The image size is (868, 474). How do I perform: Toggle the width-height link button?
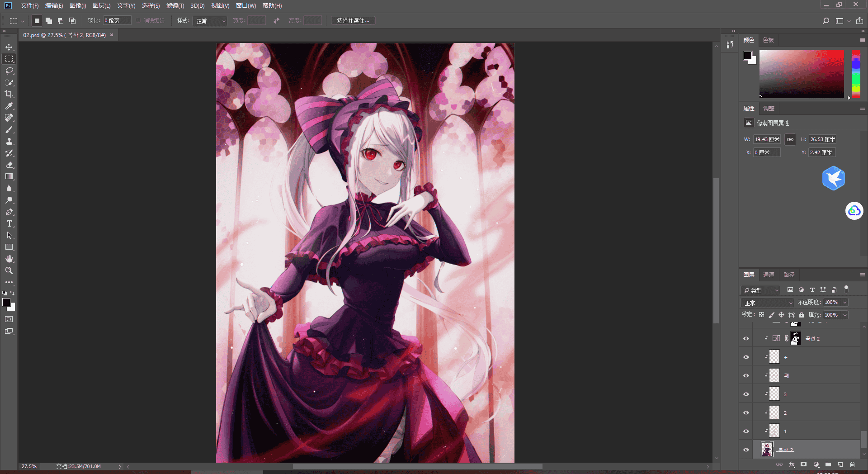tap(790, 139)
